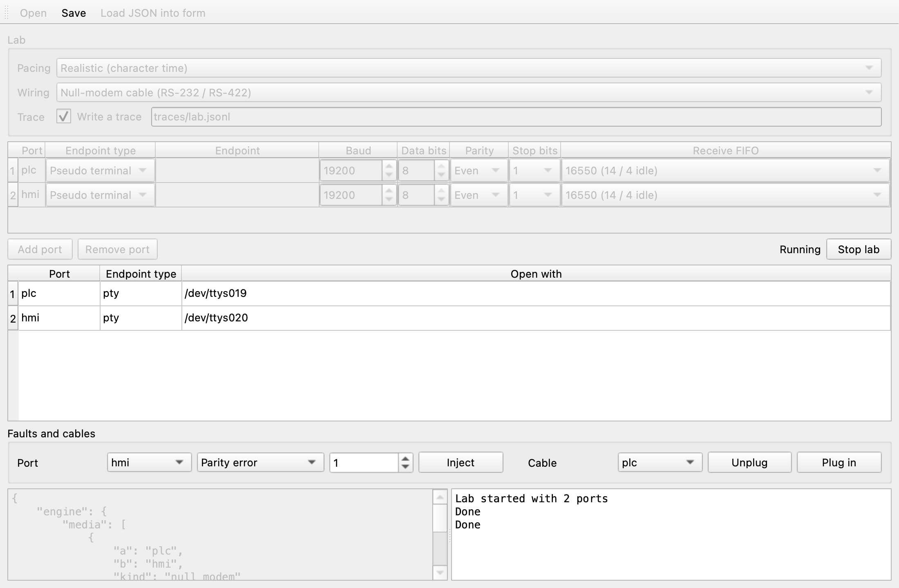Image resolution: width=899 pixels, height=588 pixels.
Task: Click the JSON pane scroll down arrow
Action: [440, 573]
